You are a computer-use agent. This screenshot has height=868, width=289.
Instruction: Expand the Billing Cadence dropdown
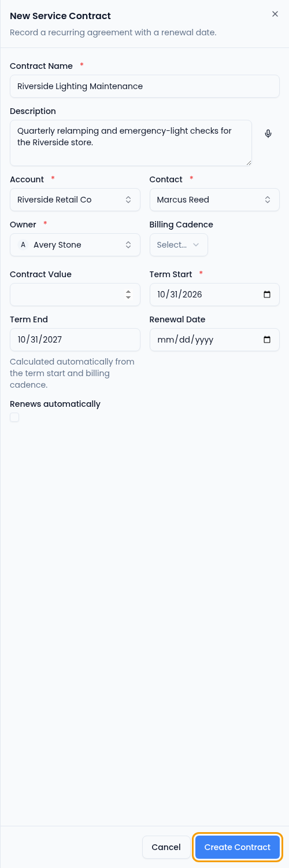coord(179,245)
